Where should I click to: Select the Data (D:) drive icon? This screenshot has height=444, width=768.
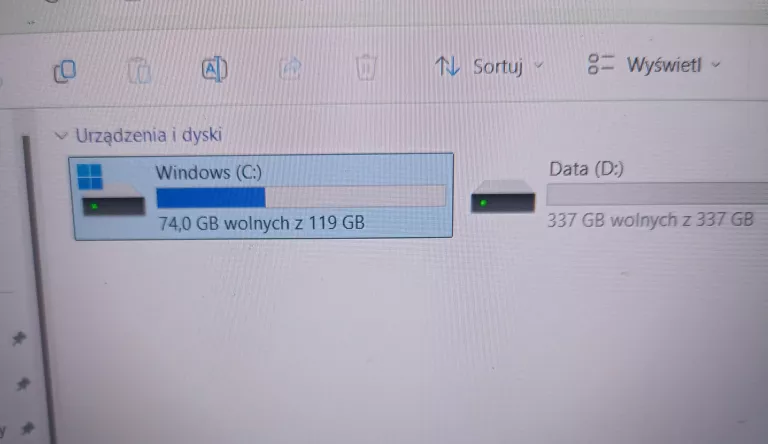click(503, 197)
